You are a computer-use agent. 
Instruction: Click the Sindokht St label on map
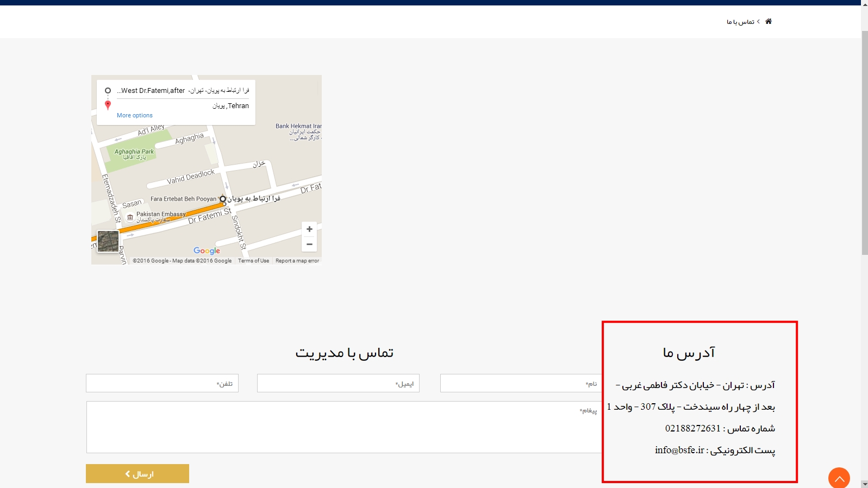[x=239, y=232]
